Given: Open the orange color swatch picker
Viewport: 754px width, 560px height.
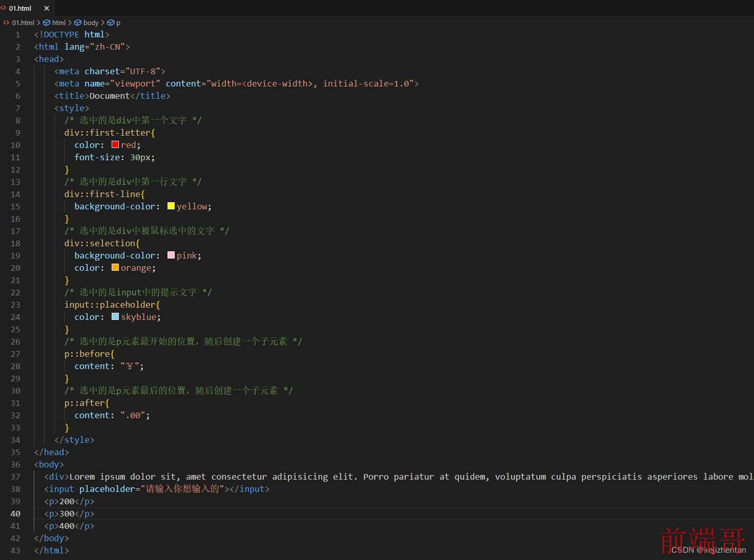Looking at the screenshot, I should click(115, 267).
